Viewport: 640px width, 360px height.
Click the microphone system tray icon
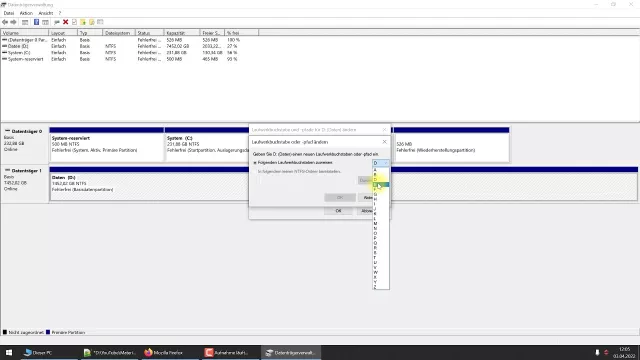pos(597,353)
